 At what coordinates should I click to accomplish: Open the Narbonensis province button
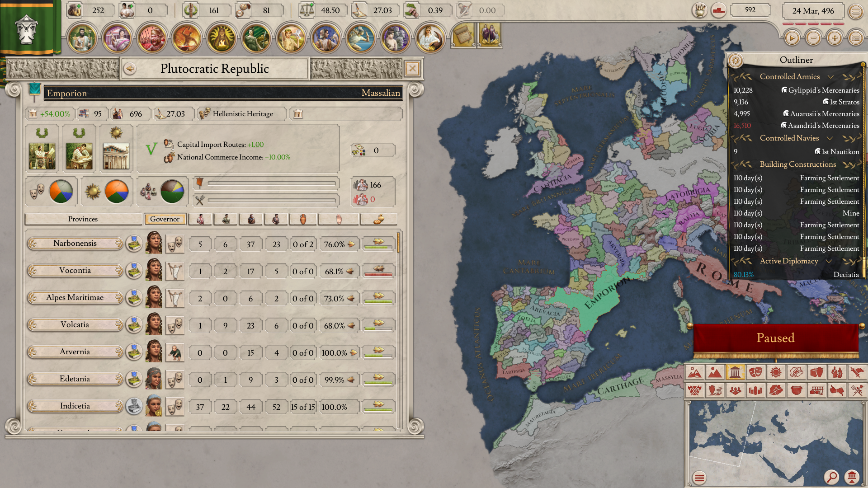click(75, 244)
